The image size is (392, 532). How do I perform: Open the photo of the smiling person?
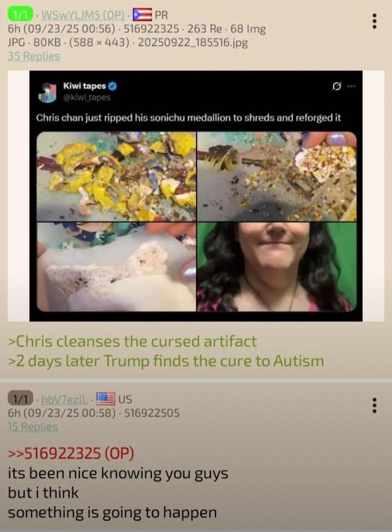coord(276,267)
